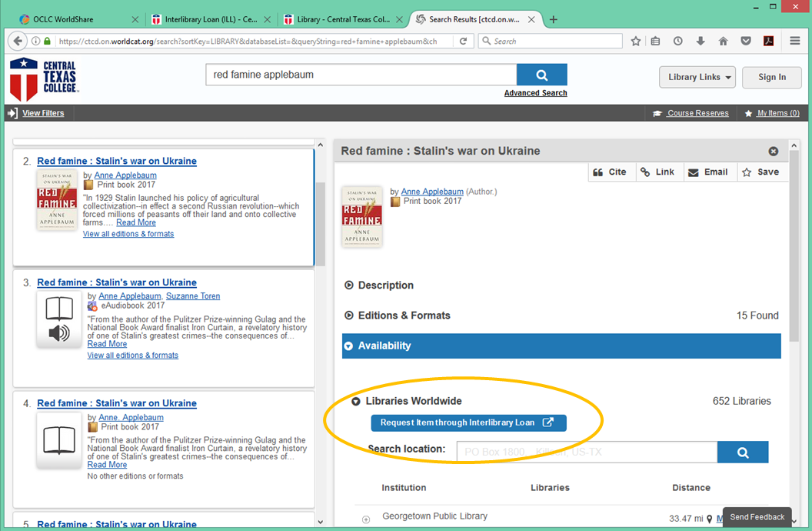Click the Sign In button

771,77
